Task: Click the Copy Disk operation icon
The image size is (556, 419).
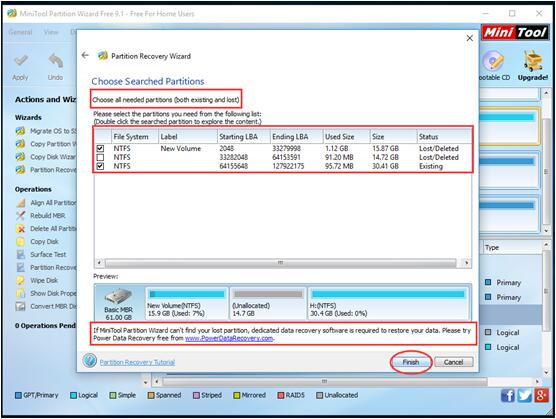Action: click(x=21, y=241)
